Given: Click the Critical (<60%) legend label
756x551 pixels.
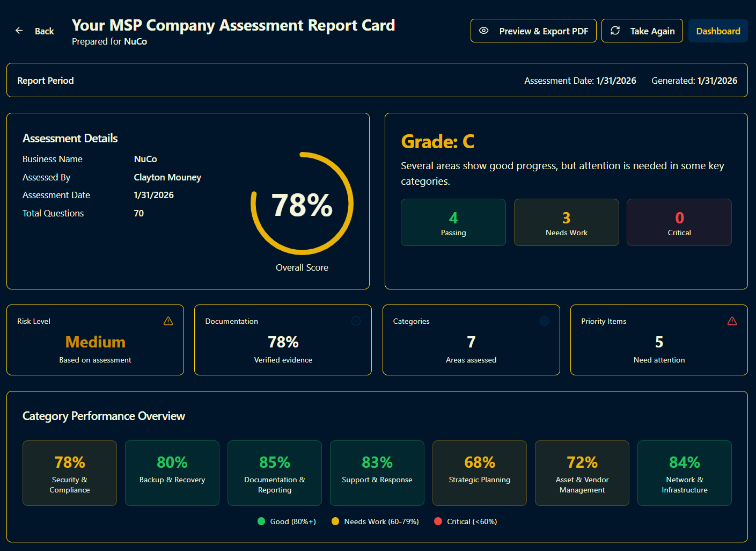Looking at the screenshot, I should [472, 521].
